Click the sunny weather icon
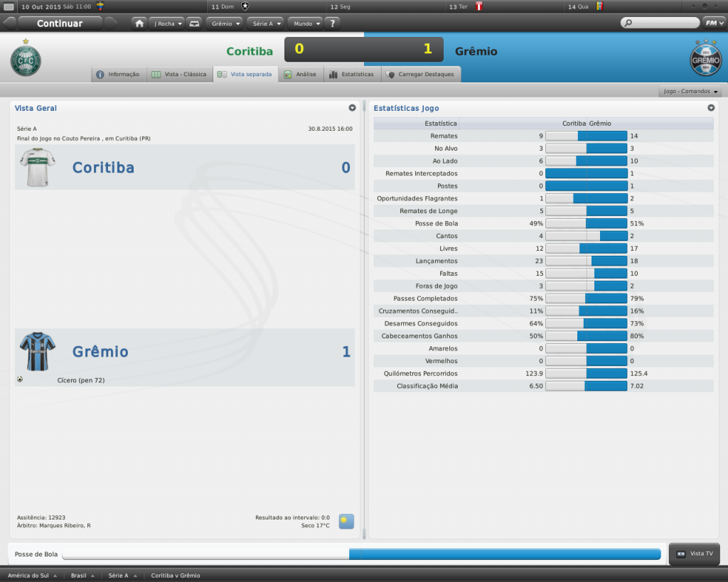 tap(346, 522)
